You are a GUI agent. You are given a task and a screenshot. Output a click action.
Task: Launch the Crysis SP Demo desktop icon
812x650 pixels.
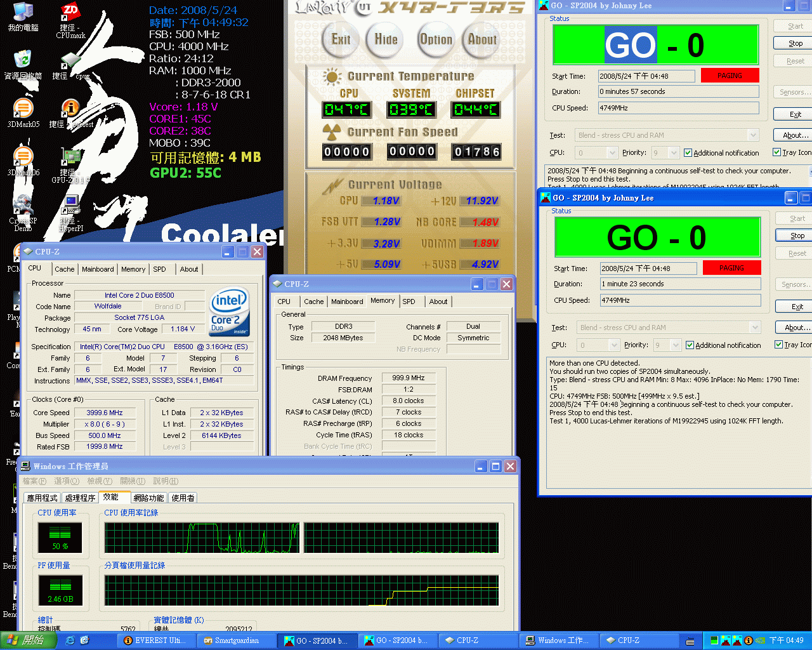[x=23, y=213]
